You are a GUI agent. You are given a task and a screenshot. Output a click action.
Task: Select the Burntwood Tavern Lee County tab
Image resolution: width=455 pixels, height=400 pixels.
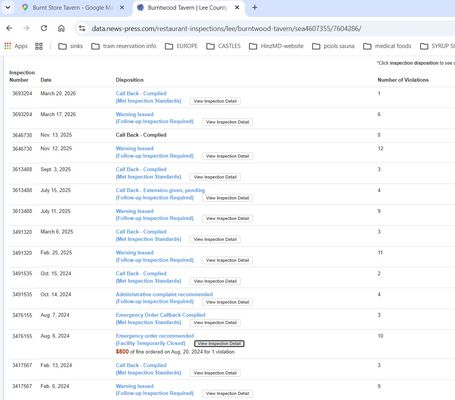(188, 7)
